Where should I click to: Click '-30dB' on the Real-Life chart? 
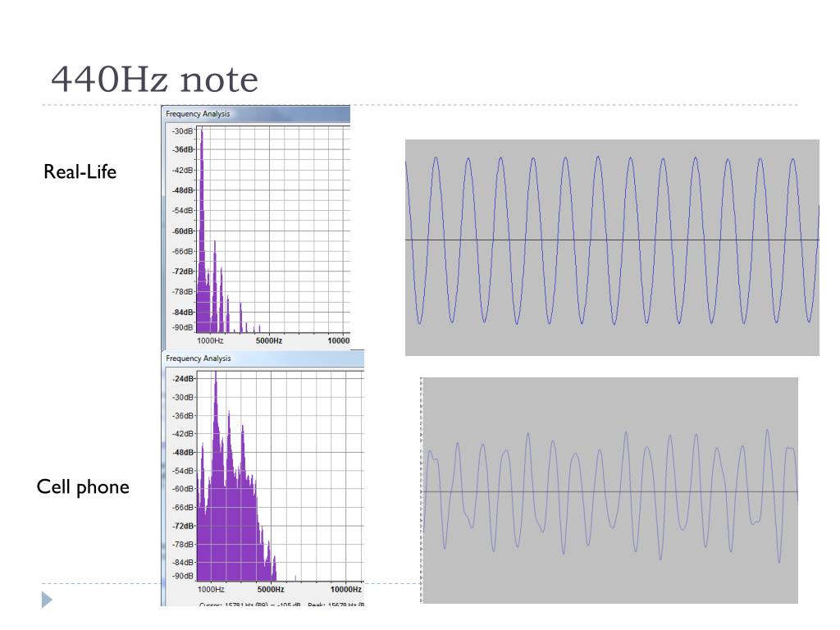tap(182, 131)
